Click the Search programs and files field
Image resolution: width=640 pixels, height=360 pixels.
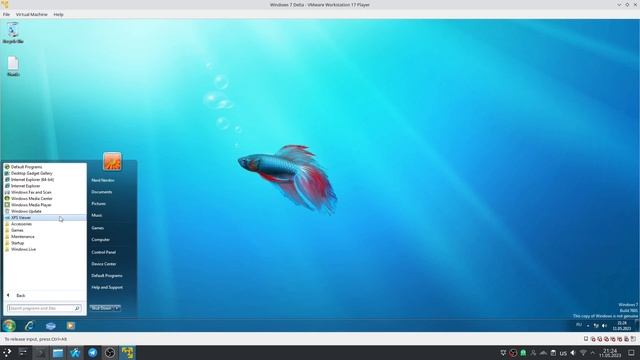(x=44, y=308)
